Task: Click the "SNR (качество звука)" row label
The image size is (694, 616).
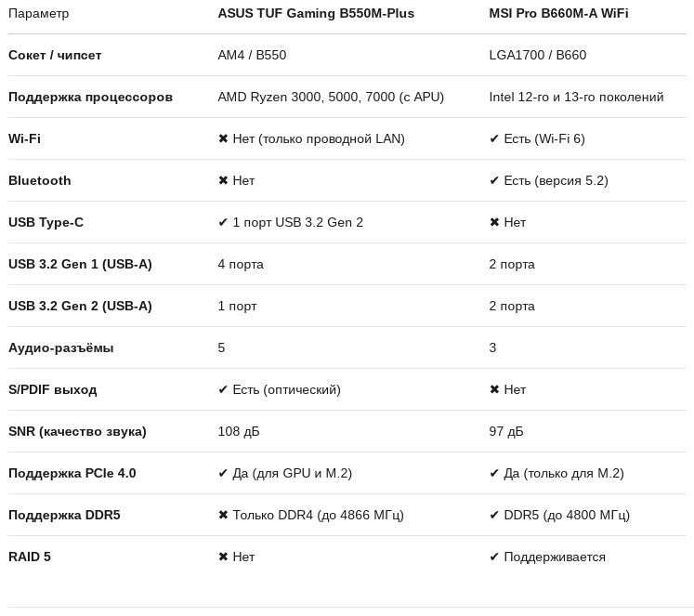Action: click(77, 431)
